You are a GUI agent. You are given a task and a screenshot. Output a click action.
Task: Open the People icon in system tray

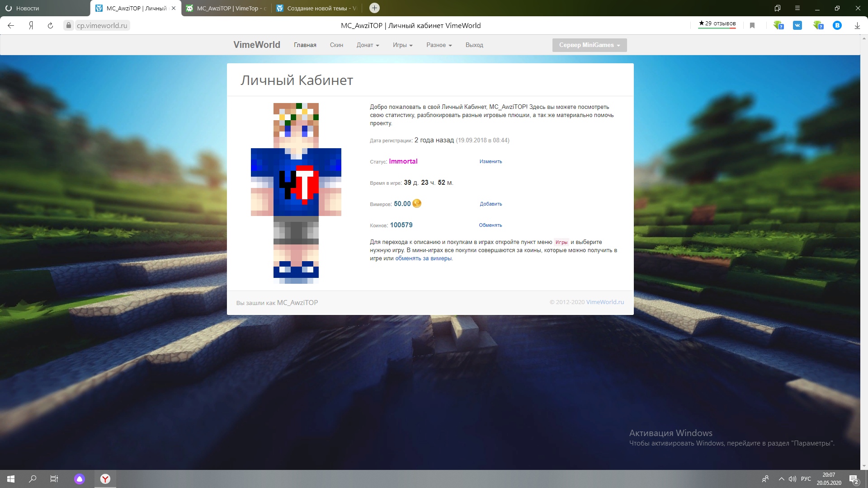tap(765, 479)
